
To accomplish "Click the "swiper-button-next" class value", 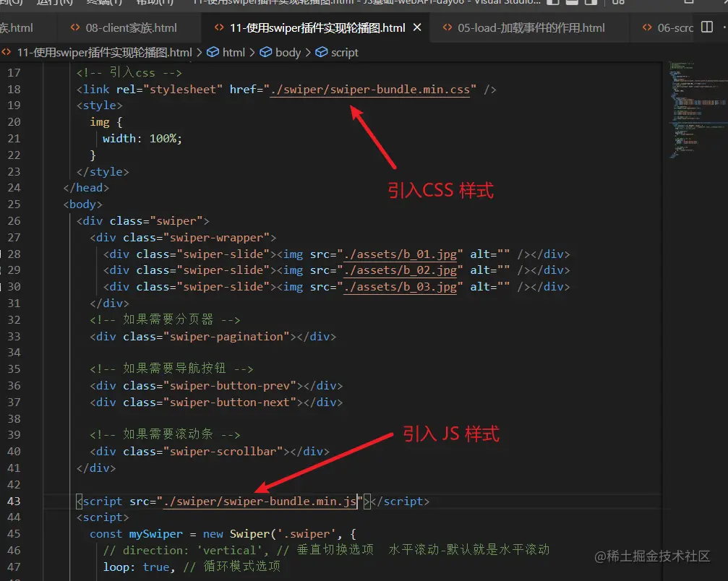I will pyautogui.click(x=230, y=403).
